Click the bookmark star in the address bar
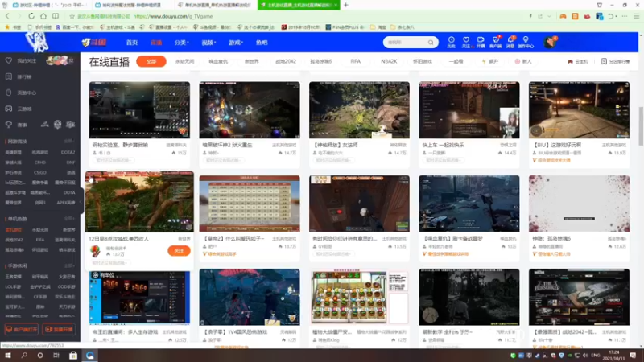The image size is (644, 362). tap(72, 16)
